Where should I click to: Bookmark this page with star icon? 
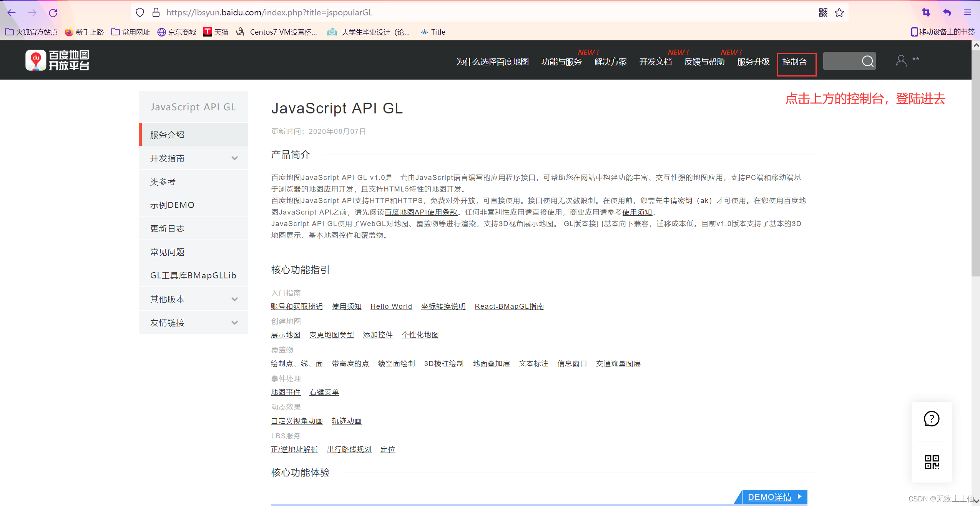(839, 13)
